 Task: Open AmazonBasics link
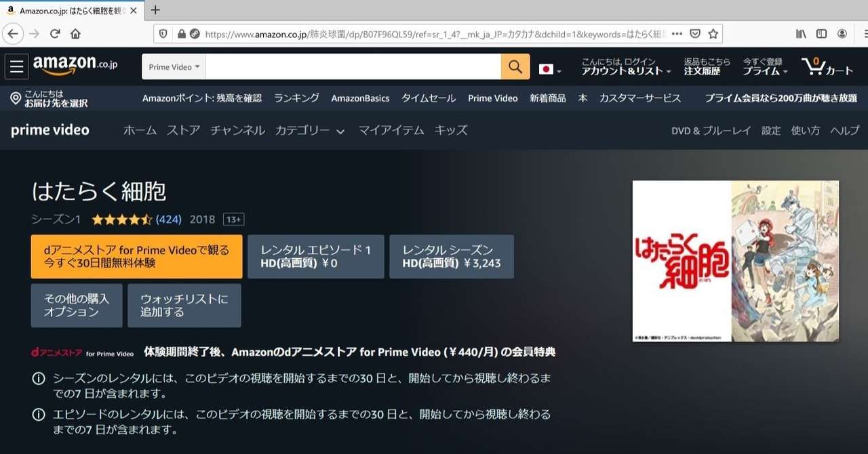click(360, 98)
